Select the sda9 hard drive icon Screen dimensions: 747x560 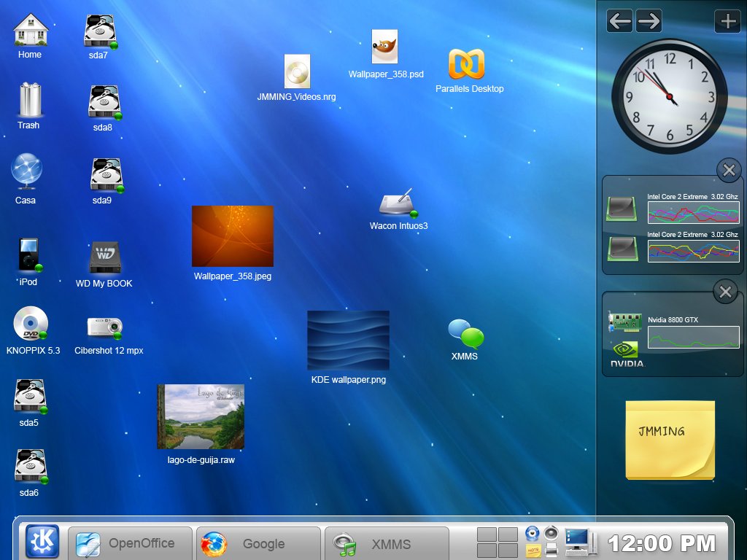(107, 175)
